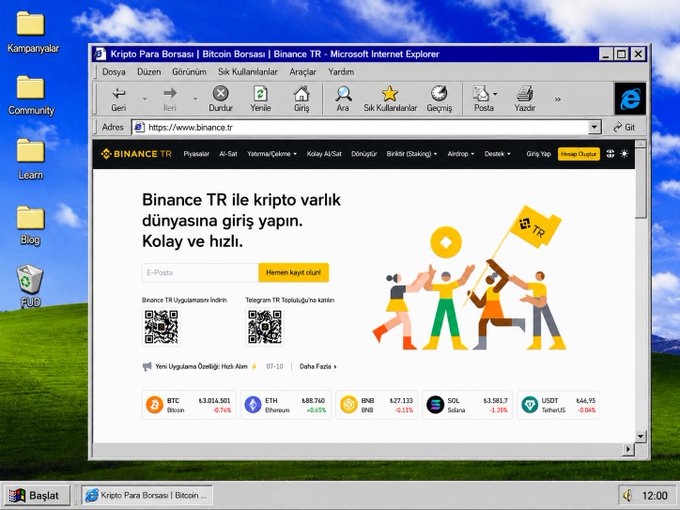
Task: Open the ETH Ethereum price card
Action: click(x=285, y=405)
